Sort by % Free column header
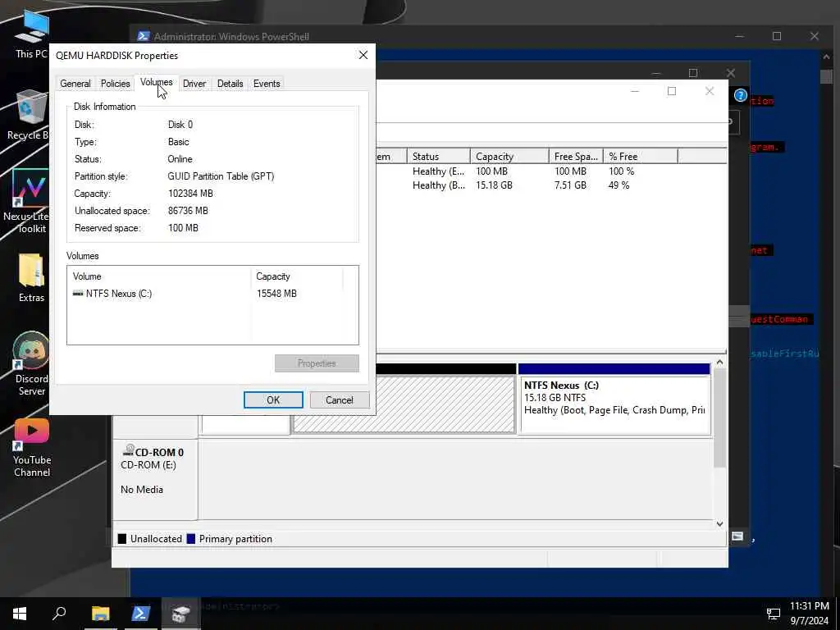The image size is (840, 630). 640,157
